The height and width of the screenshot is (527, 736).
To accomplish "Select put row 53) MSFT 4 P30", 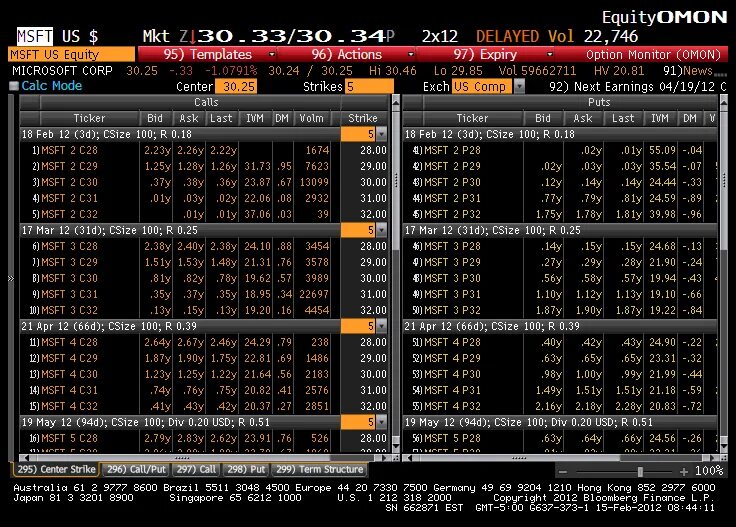I will pos(560,374).
